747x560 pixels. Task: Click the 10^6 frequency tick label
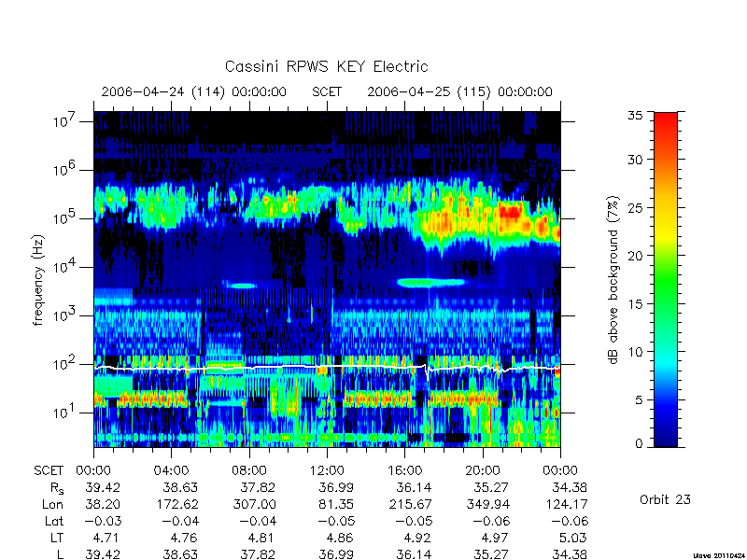[x=63, y=170]
